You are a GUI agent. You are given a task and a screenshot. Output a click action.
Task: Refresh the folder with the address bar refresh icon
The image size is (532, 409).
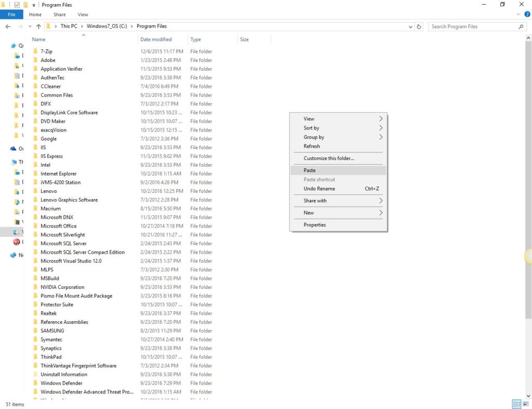coord(420,27)
